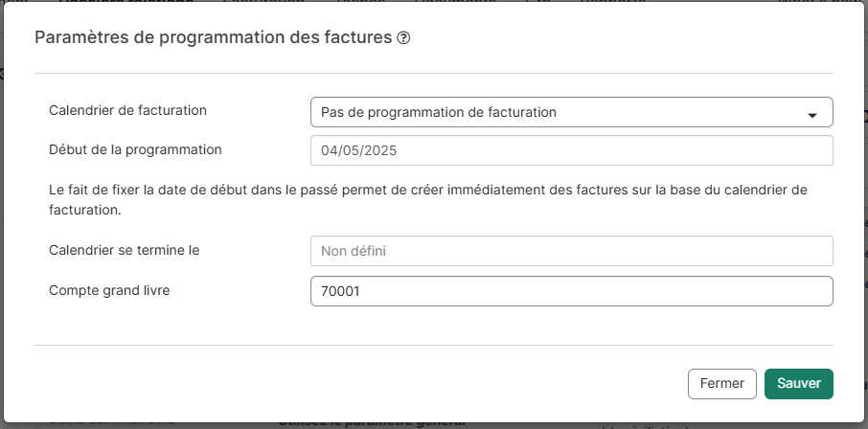Image resolution: width=868 pixels, height=429 pixels.
Task: Click the 'Début de la programmation' label text
Action: (x=135, y=149)
